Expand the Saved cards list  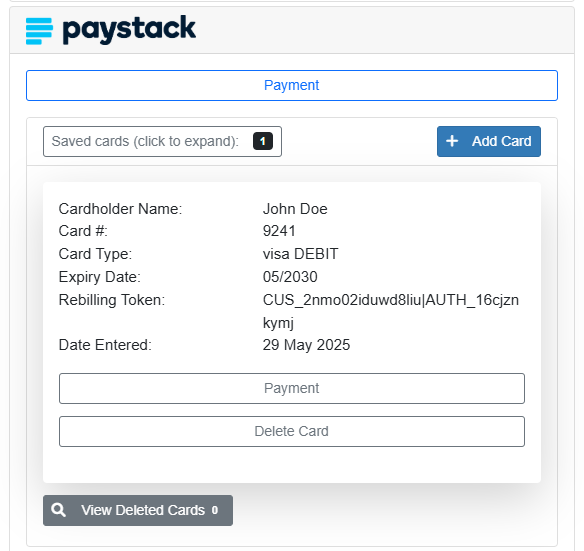click(x=162, y=142)
